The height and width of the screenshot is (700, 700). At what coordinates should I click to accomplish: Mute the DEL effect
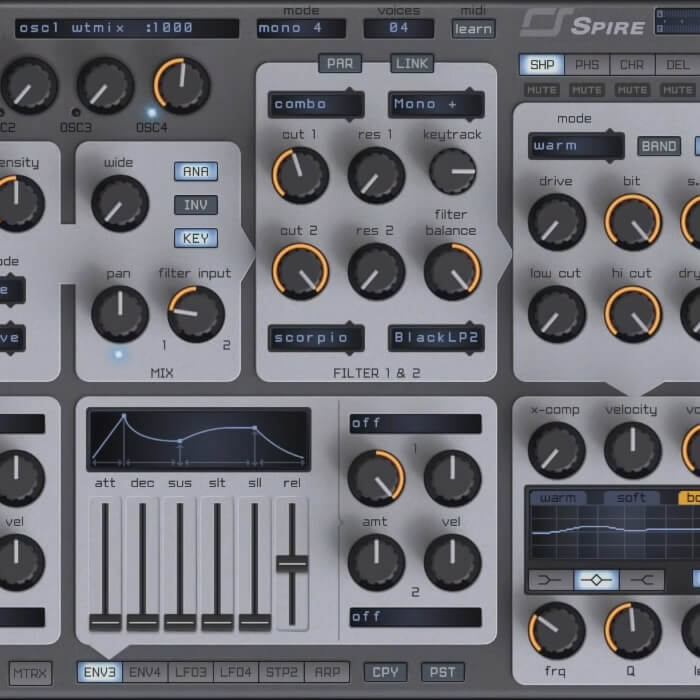(x=678, y=91)
